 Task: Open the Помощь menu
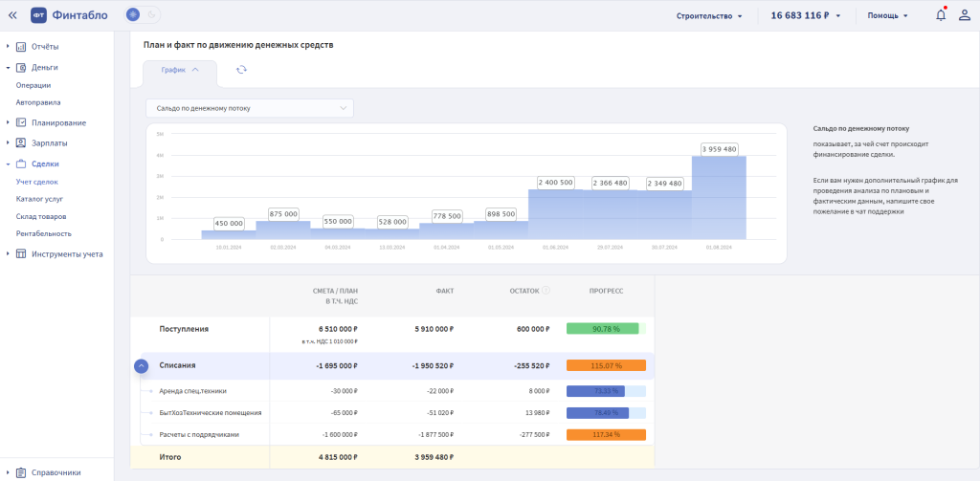(887, 16)
